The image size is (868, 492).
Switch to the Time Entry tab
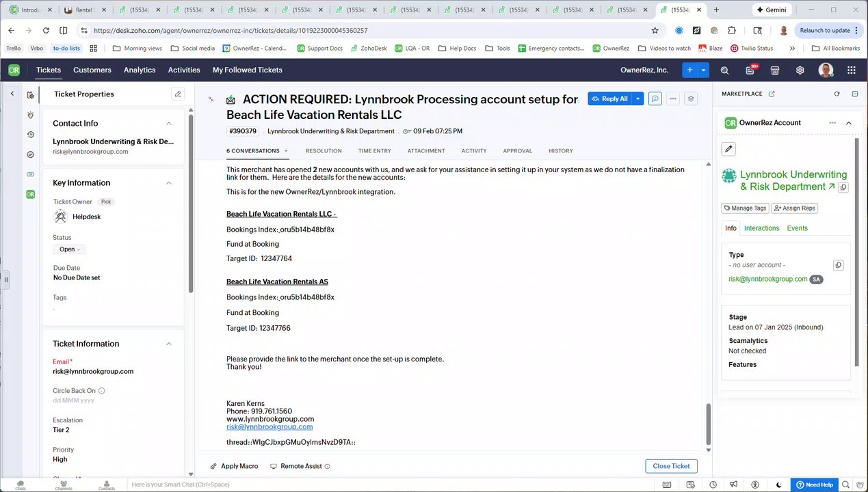(x=374, y=151)
